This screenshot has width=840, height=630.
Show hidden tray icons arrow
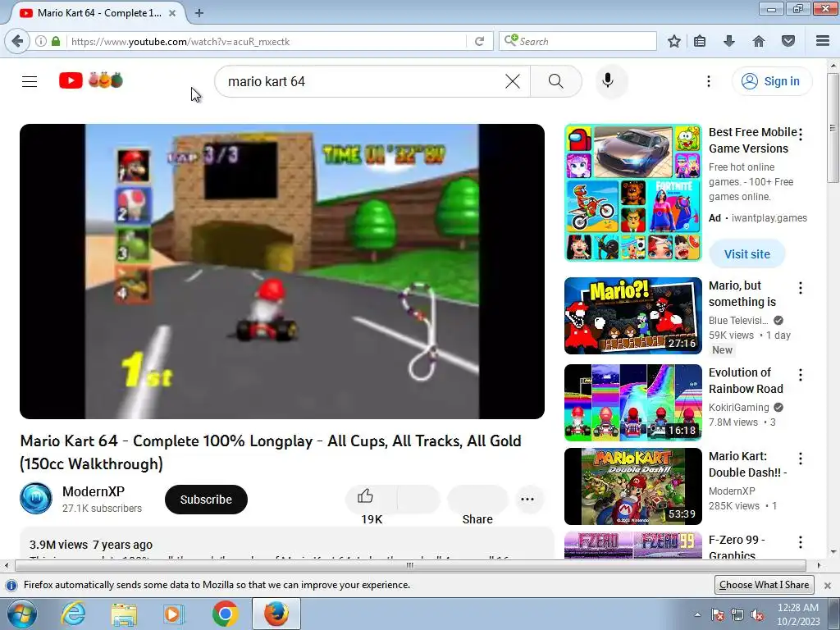click(x=697, y=614)
